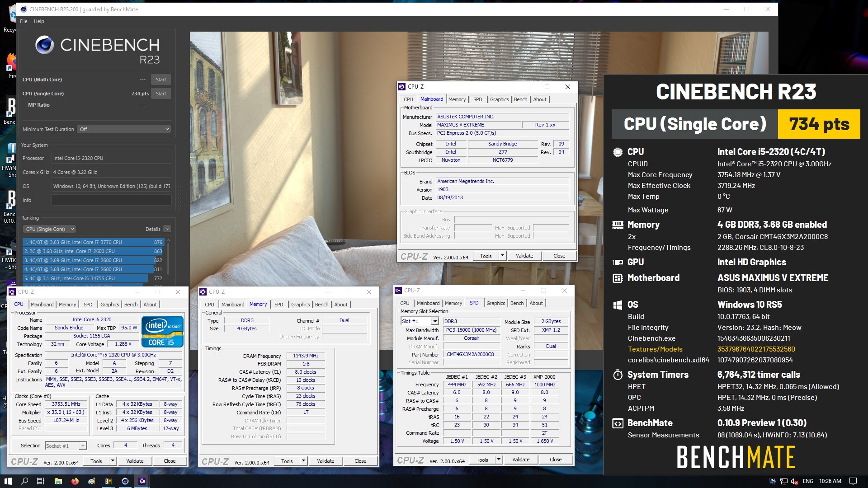
Task: Open the Windows Start menu
Action: (x=8, y=481)
